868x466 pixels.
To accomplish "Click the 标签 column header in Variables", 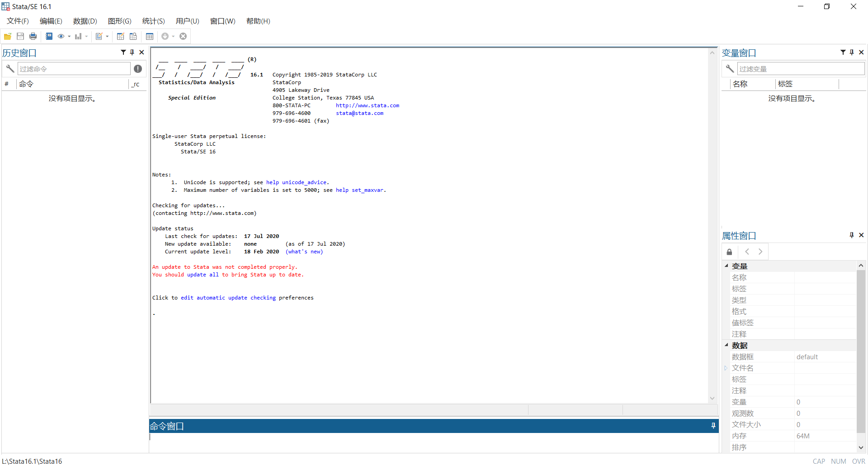I will [807, 84].
